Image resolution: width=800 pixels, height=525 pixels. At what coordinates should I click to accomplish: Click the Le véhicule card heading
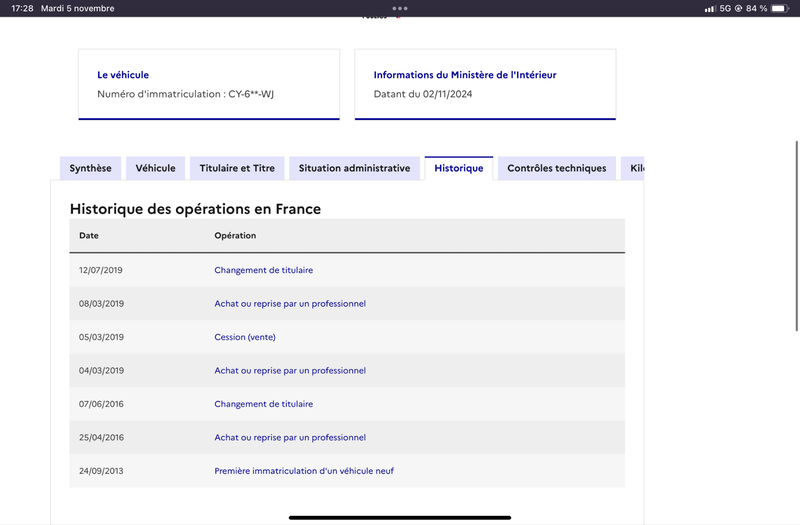[123, 74]
